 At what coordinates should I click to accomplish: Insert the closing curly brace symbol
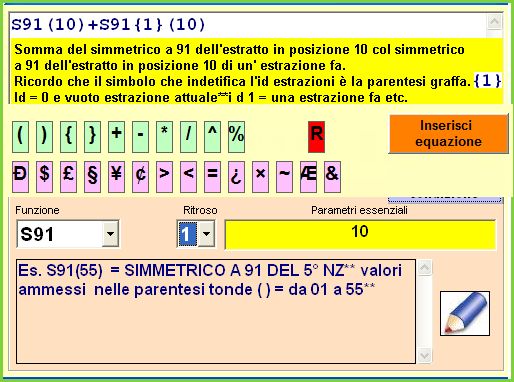click(92, 137)
